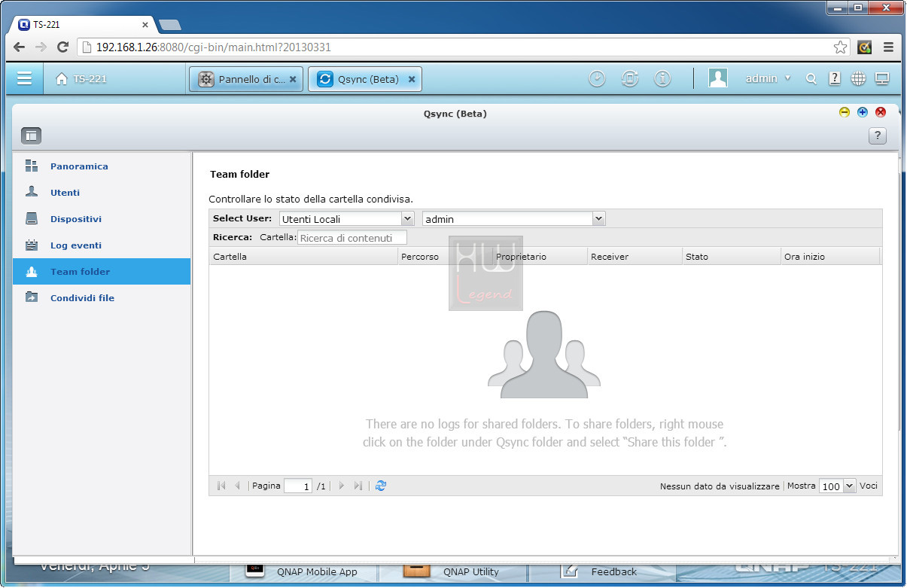The image size is (907, 588).
Task: Click the browser forward arrow
Action: point(41,47)
